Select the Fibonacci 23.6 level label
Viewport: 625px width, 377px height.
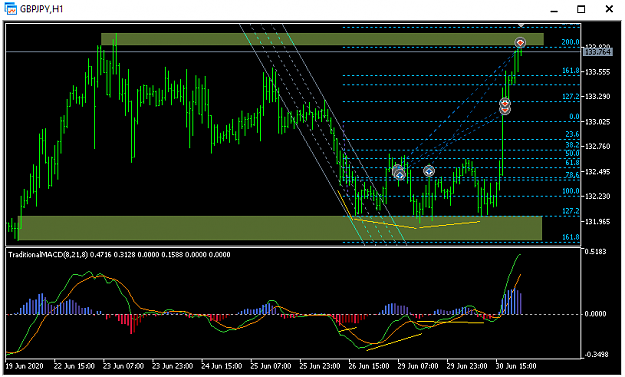(572, 134)
